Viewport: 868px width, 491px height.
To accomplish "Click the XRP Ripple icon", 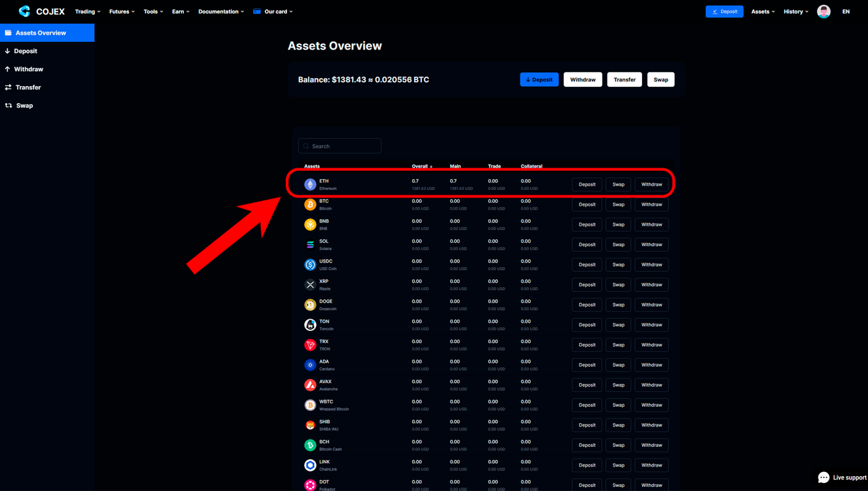I will (x=310, y=285).
